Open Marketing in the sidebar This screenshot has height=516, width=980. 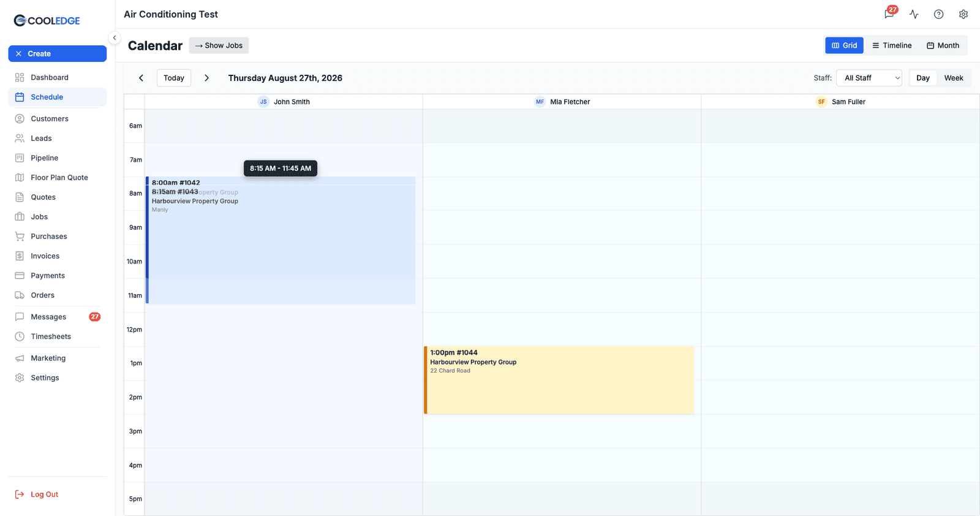coord(58,359)
